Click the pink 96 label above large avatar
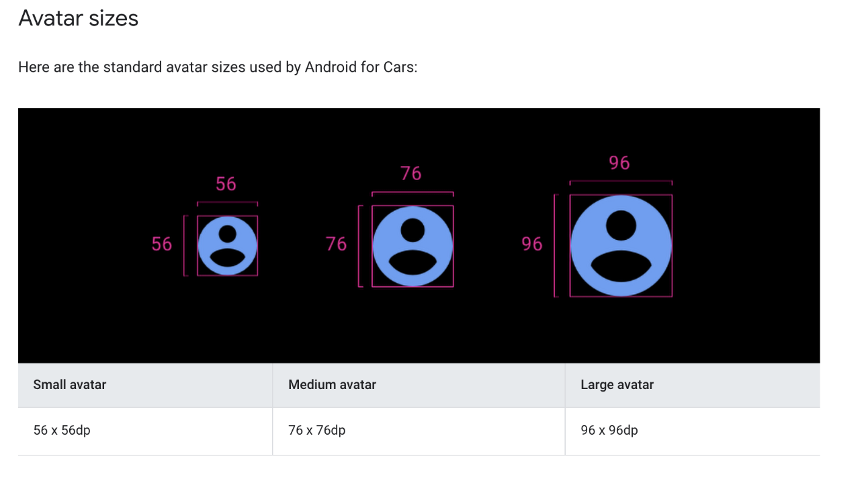This screenshot has height=481, width=868. tap(619, 163)
